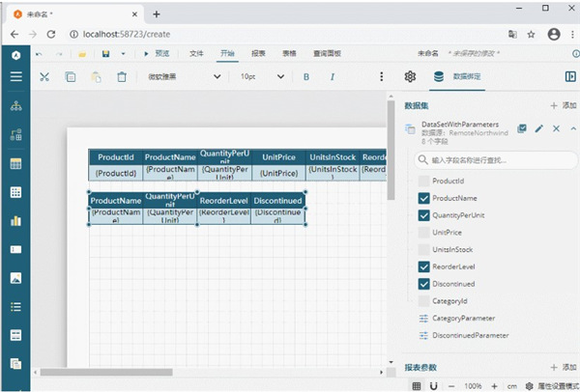Open the properties gear icon tab
The image size is (580, 392).
tap(410, 76)
